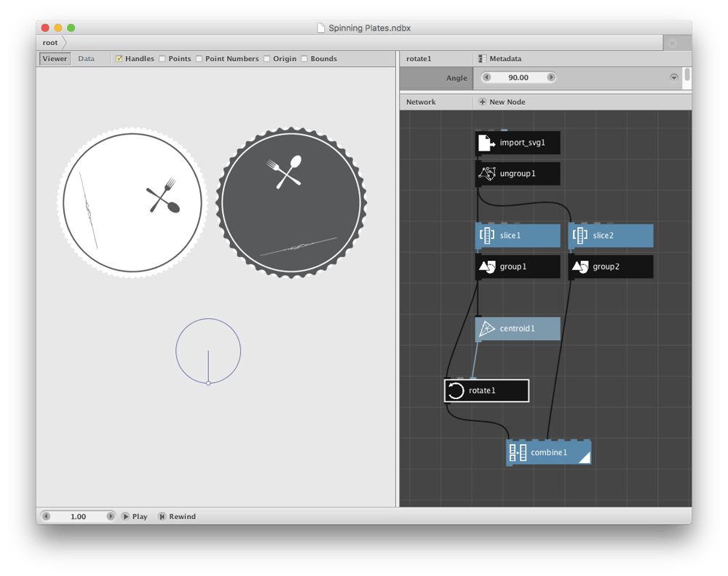Screen dimensions: 728x576
Task: Click Play to start the animation
Action: pyautogui.click(x=135, y=516)
